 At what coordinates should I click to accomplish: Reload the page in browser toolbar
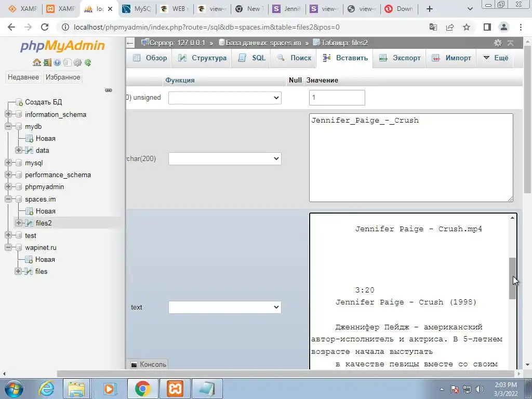click(45, 27)
